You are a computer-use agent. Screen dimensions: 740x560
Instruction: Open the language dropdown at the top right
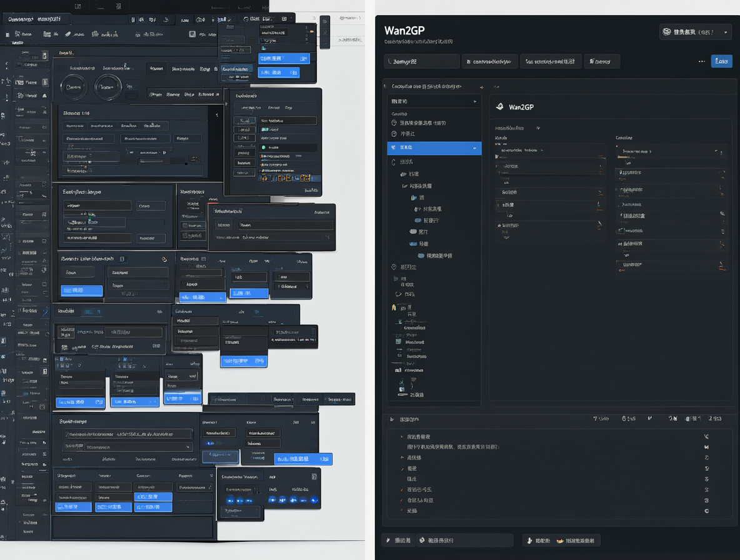(696, 32)
